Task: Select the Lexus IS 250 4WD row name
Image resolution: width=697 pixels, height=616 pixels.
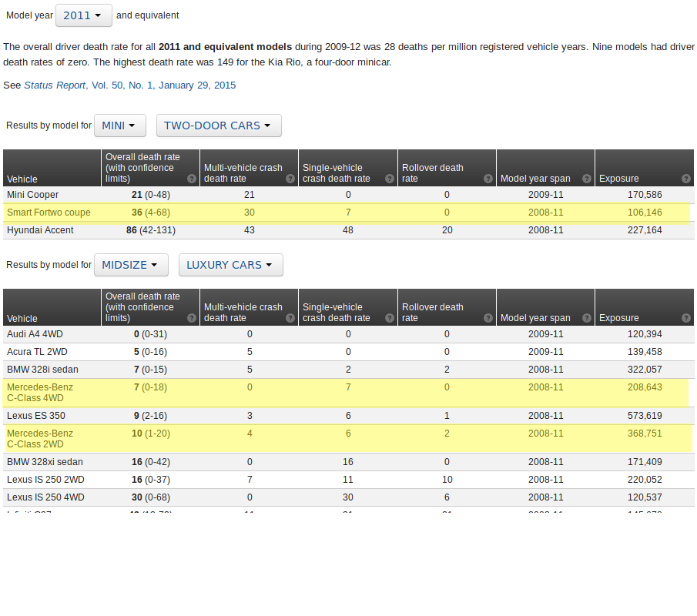Action: pos(45,497)
